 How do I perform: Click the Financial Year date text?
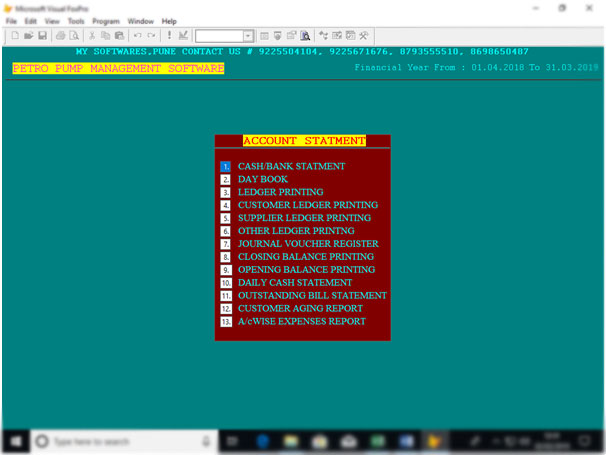tap(476, 67)
